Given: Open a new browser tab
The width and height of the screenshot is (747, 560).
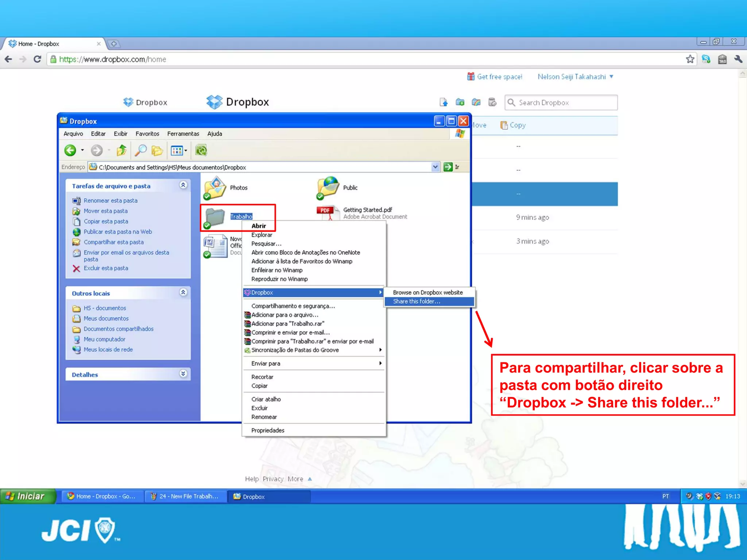Looking at the screenshot, I should point(114,44).
